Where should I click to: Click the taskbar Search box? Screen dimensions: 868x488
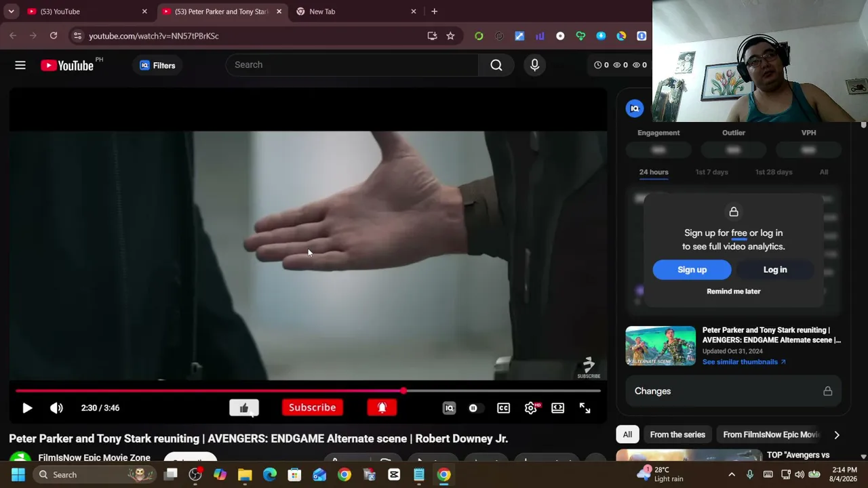point(95,474)
